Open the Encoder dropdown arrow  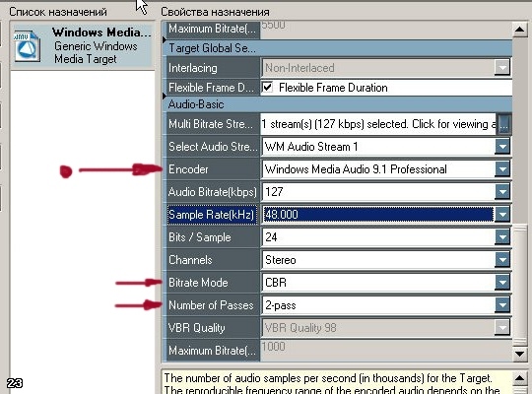tap(502, 169)
